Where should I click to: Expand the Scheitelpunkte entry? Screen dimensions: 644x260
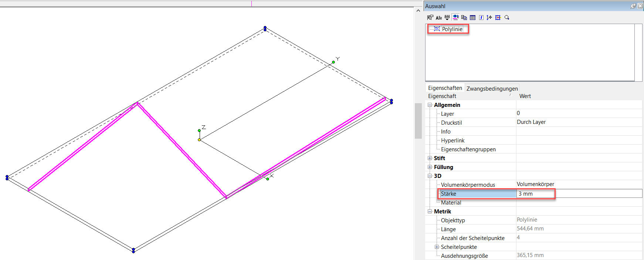[437, 247]
